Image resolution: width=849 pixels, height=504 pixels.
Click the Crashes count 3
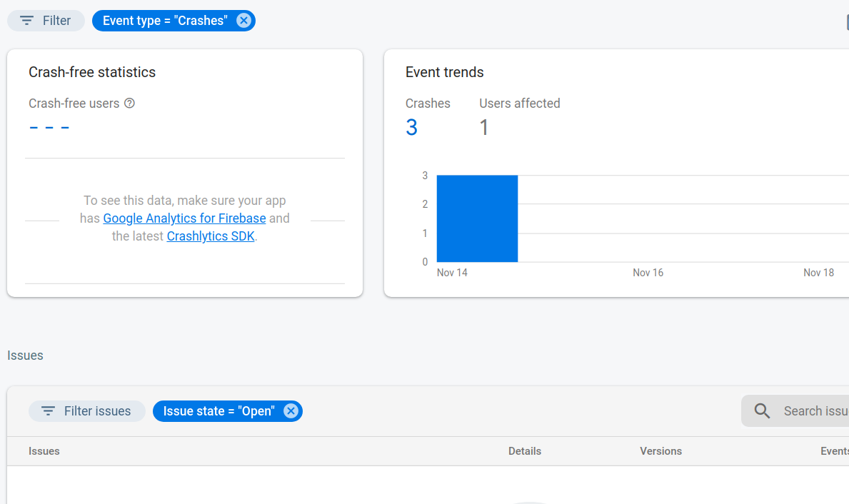click(x=411, y=128)
